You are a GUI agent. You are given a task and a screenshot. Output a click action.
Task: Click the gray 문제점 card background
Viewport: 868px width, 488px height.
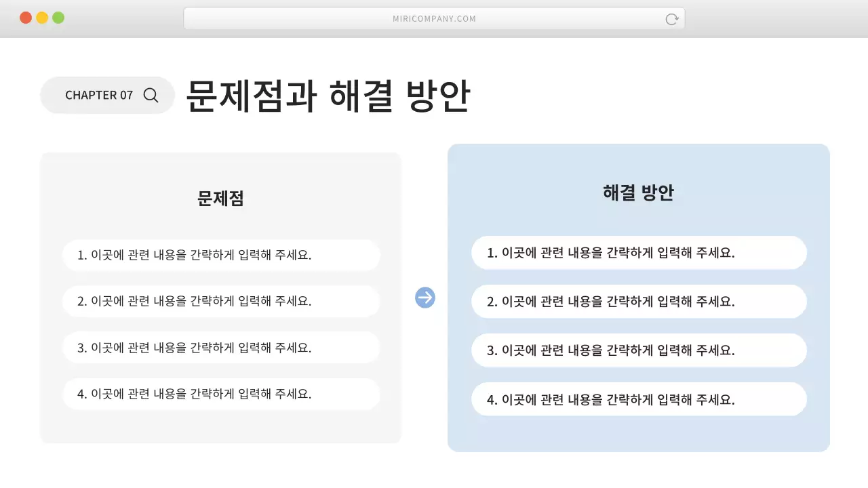tap(220, 427)
